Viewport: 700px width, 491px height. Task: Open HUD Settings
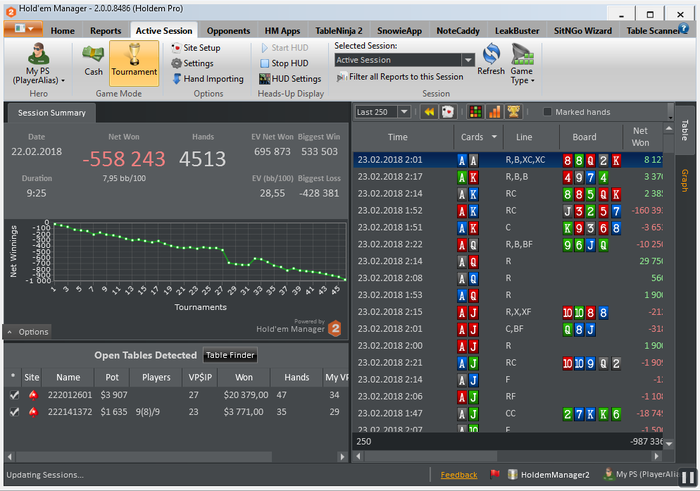tap(290, 79)
